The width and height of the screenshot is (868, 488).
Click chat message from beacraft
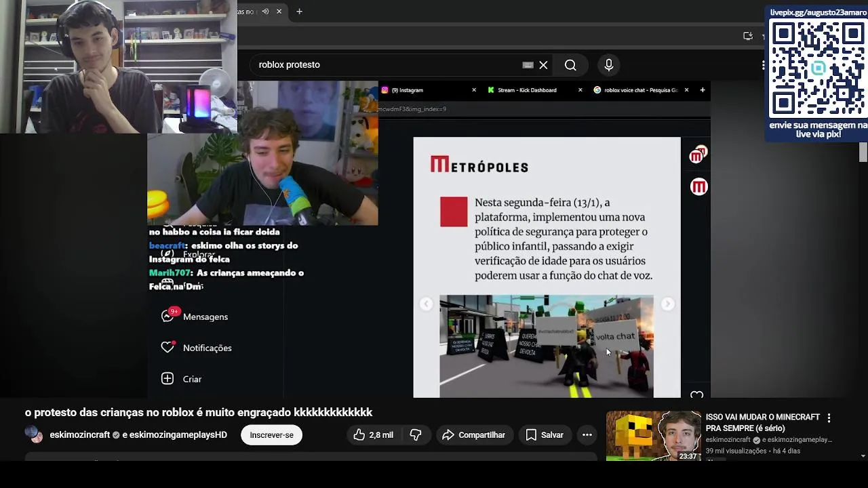224,252
